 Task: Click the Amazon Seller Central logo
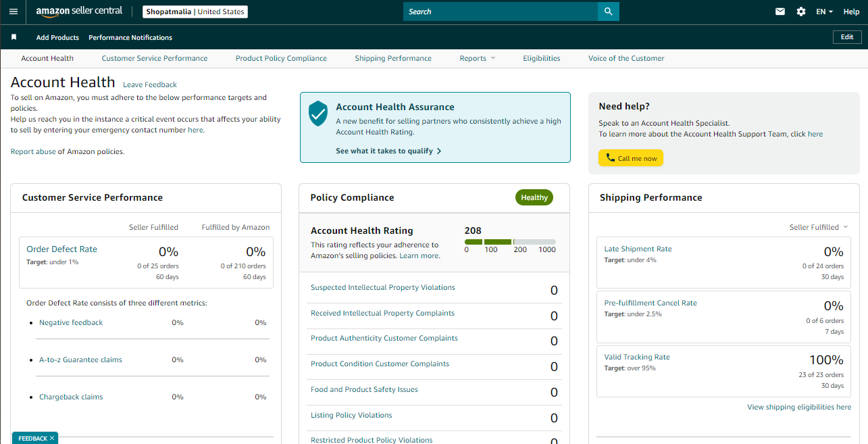pyautogui.click(x=80, y=11)
